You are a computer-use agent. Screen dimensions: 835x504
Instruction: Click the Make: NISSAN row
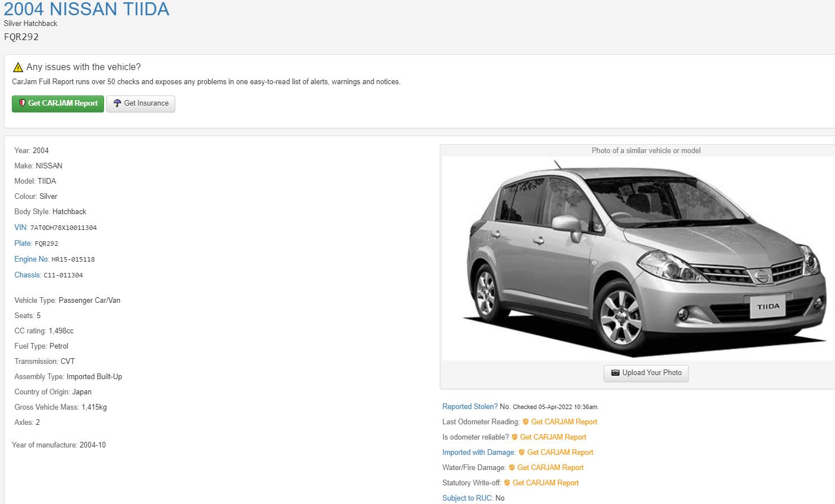pyautogui.click(x=38, y=166)
